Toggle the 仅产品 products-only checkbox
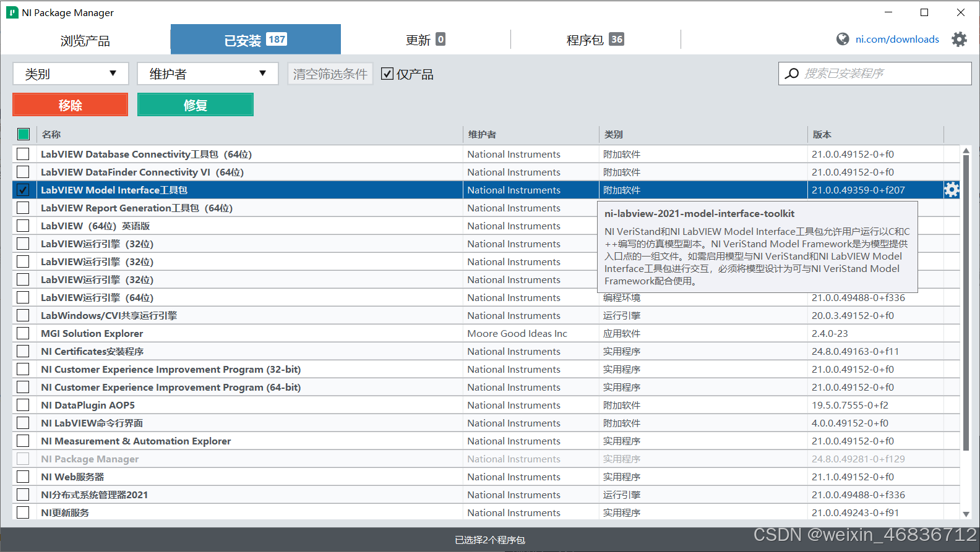This screenshot has height=552, width=980. point(387,74)
